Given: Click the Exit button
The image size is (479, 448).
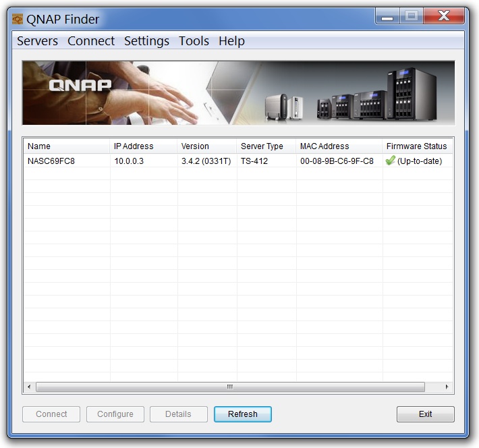Looking at the screenshot, I should [425, 414].
